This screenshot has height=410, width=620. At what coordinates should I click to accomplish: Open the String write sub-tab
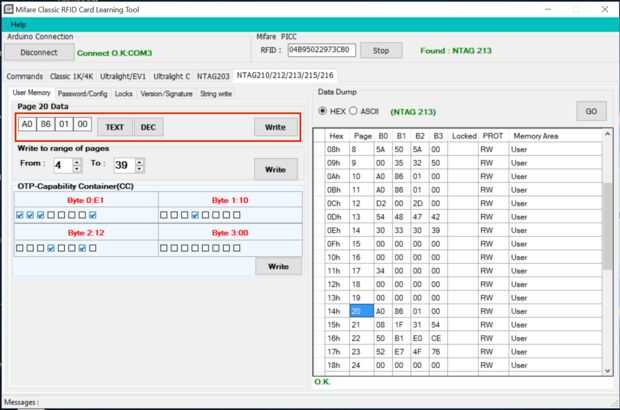coord(215,94)
